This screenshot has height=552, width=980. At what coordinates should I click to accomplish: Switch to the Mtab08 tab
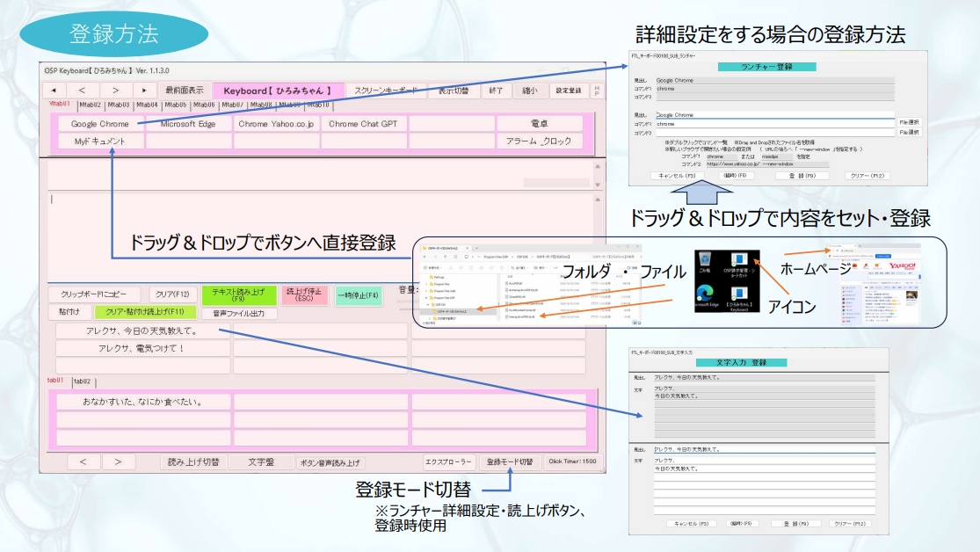pos(261,105)
